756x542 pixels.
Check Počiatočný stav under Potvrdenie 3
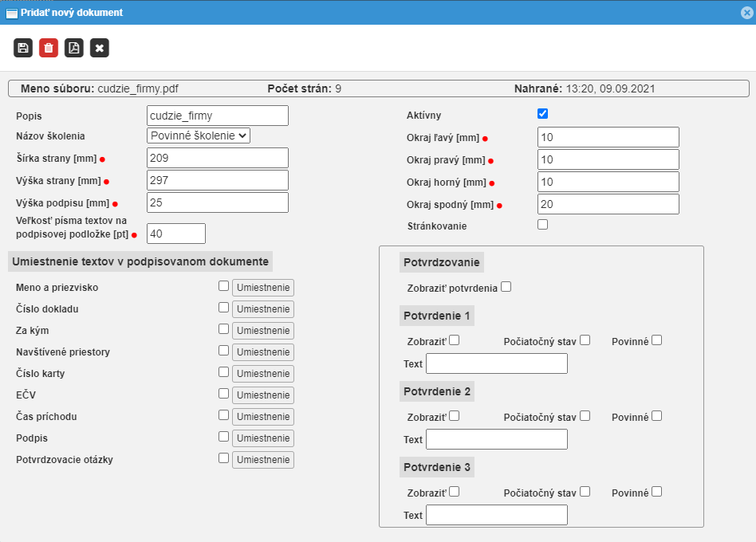click(585, 492)
